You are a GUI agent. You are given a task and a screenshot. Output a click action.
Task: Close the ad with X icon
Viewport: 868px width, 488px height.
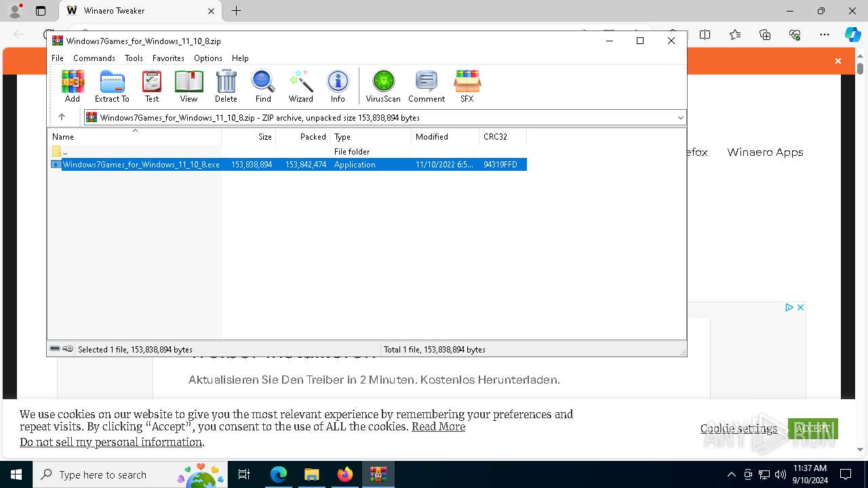(x=800, y=308)
